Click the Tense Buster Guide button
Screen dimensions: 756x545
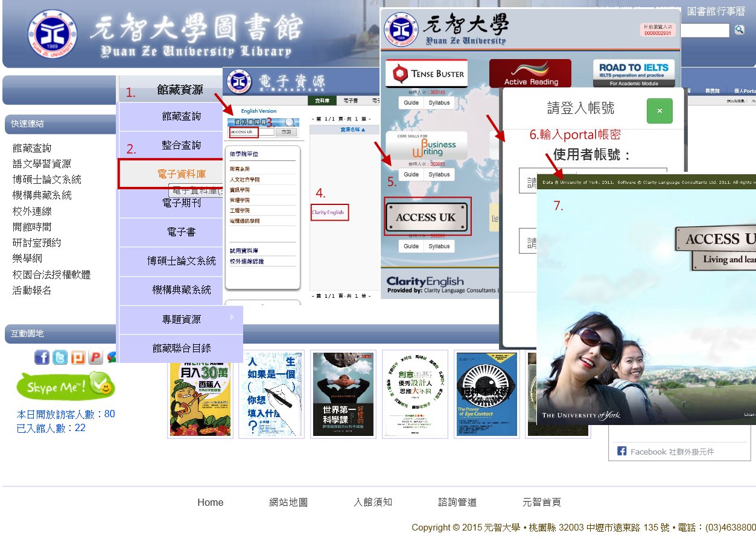pyautogui.click(x=411, y=102)
